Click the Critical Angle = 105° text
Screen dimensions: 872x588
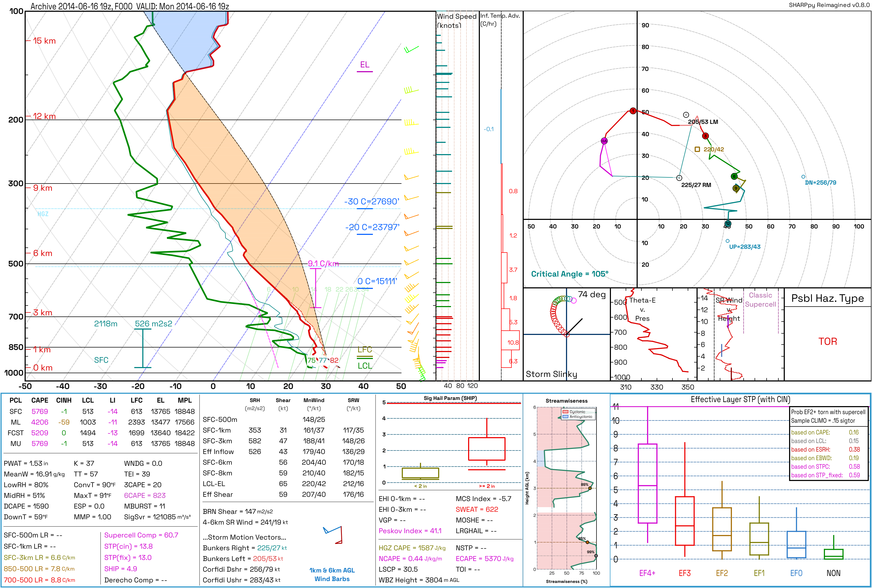(570, 274)
